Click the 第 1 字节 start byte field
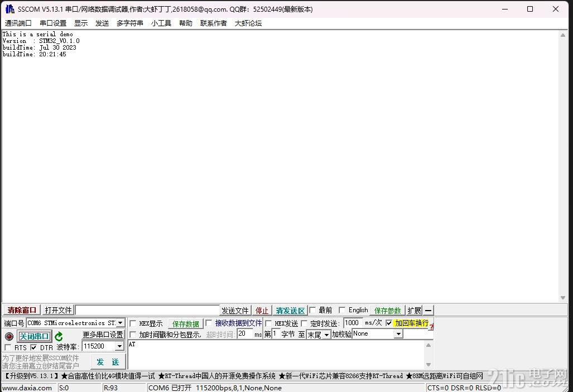 [276, 334]
